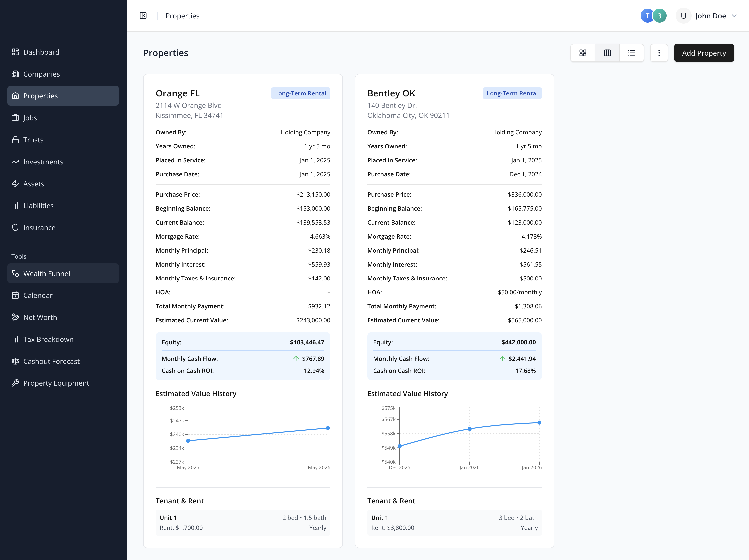Switch to column view layout
The image size is (749, 560).
pos(607,53)
